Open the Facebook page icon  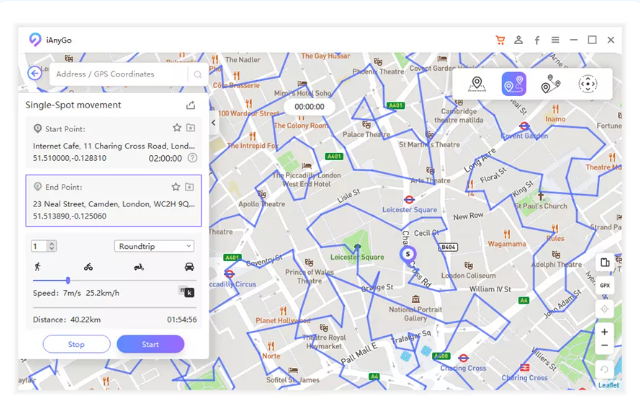[x=537, y=40]
